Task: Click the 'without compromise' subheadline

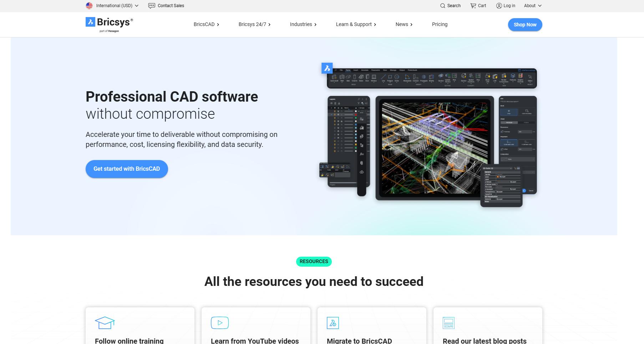Action: click(x=150, y=114)
